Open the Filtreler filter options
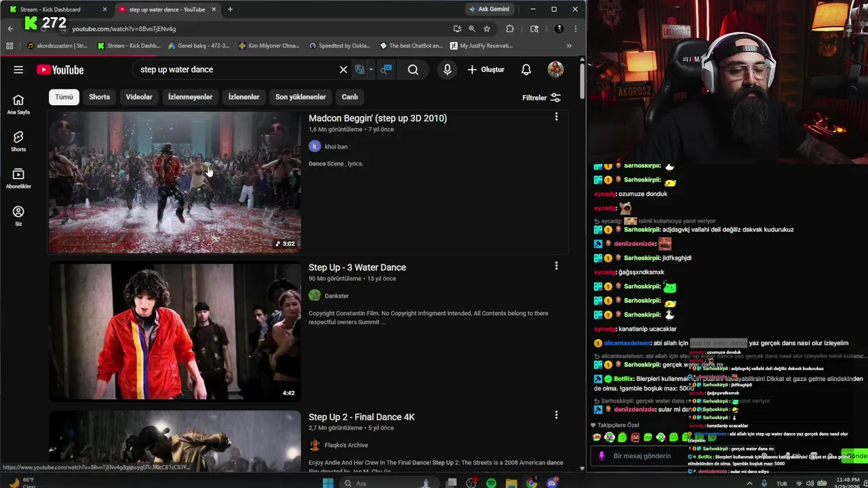This screenshot has width=868, height=488. coord(541,98)
